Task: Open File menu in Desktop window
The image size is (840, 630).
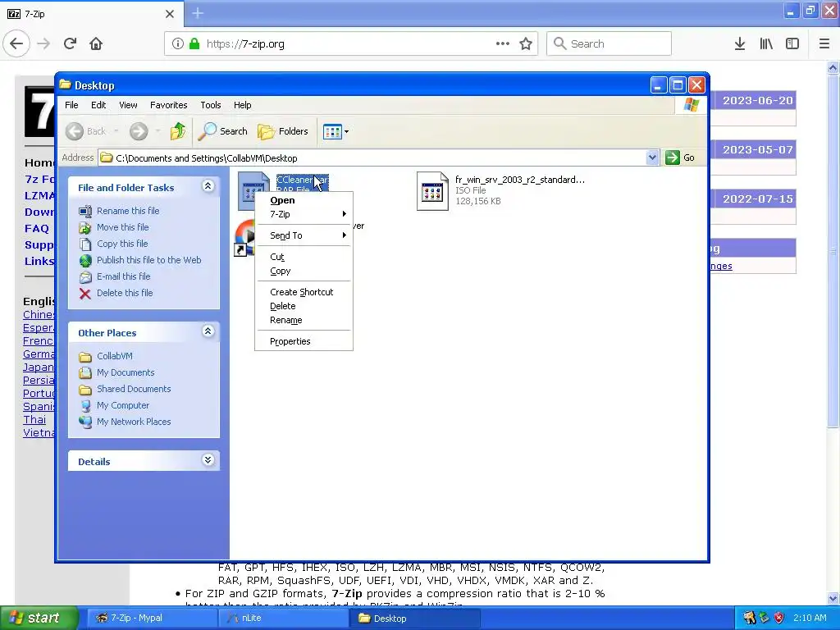Action: coord(71,105)
